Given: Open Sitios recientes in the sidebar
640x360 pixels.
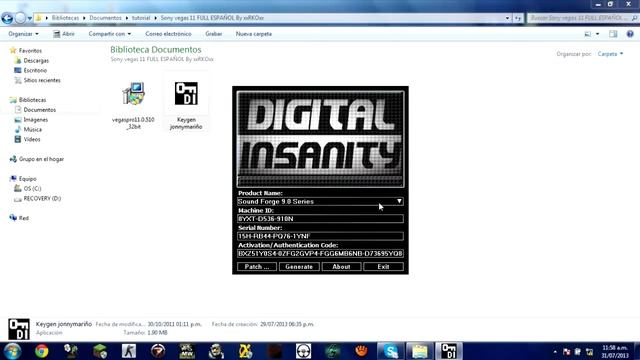Looking at the screenshot, I should click(x=38, y=80).
